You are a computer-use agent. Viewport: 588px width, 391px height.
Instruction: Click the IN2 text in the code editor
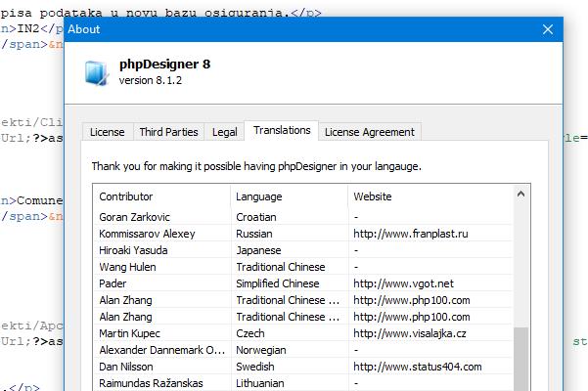click(x=28, y=28)
